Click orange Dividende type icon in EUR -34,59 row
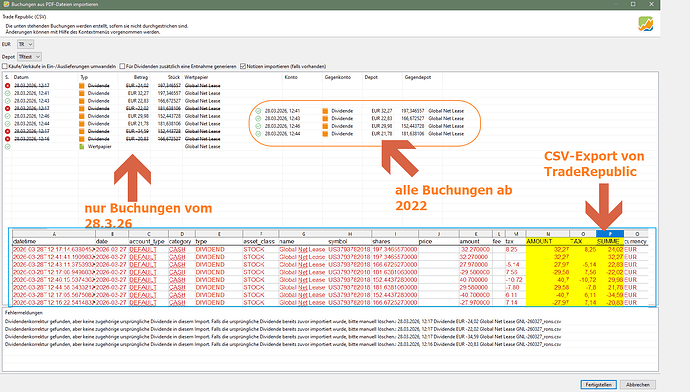690x392 pixels. (81, 131)
